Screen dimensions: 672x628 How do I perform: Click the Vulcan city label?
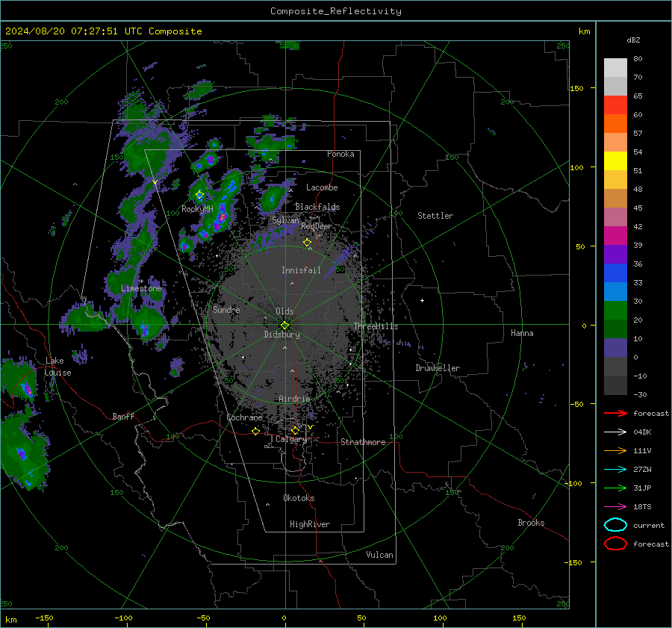(x=380, y=555)
